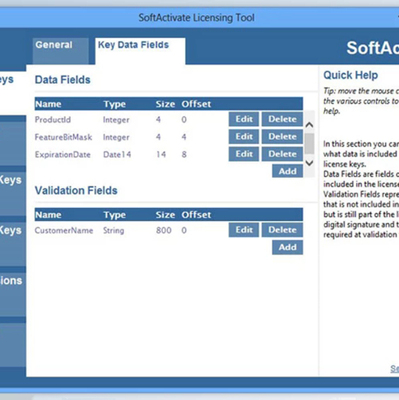Click the 800 size value
399x400 pixels.
[x=164, y=230]
